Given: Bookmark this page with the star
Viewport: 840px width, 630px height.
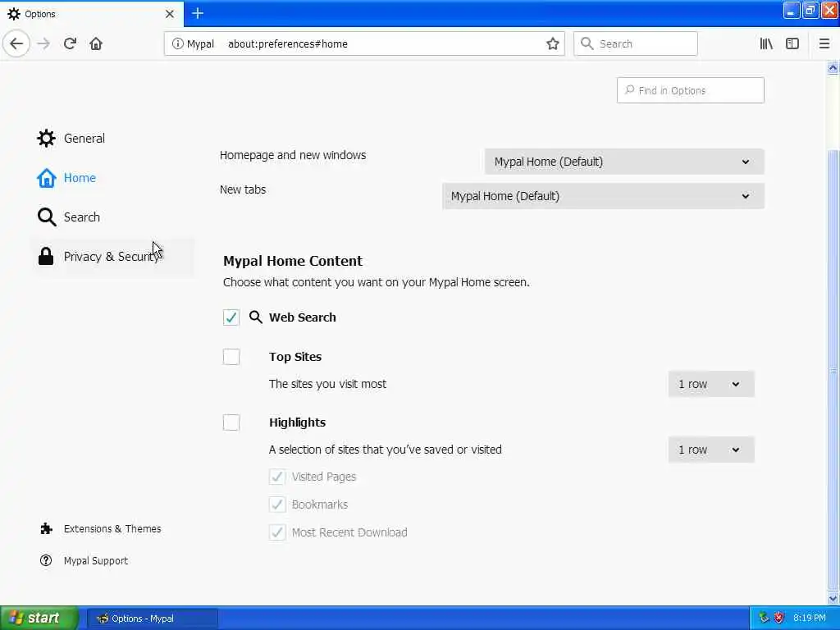Looking at the screenshot, I should point(553,43).
